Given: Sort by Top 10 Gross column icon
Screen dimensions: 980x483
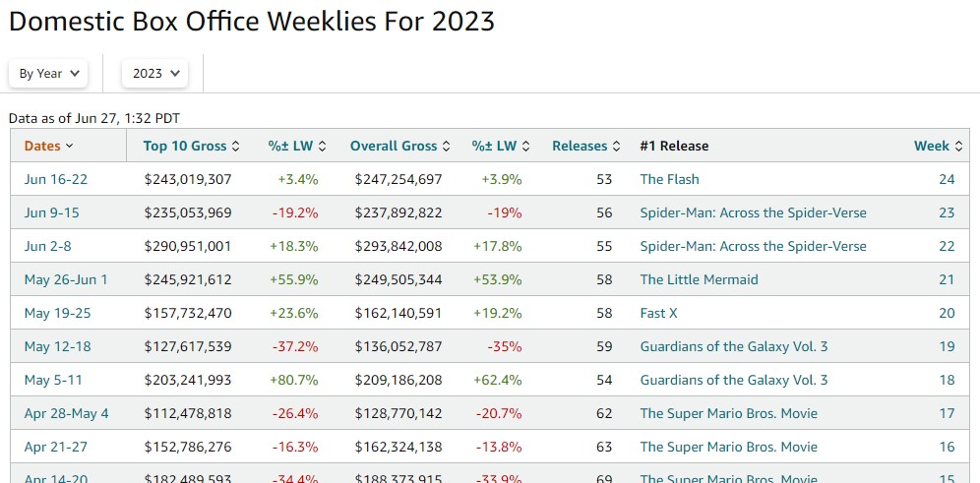Looking at the screenshot, I should pyautogui.click(x=235, y=147).
